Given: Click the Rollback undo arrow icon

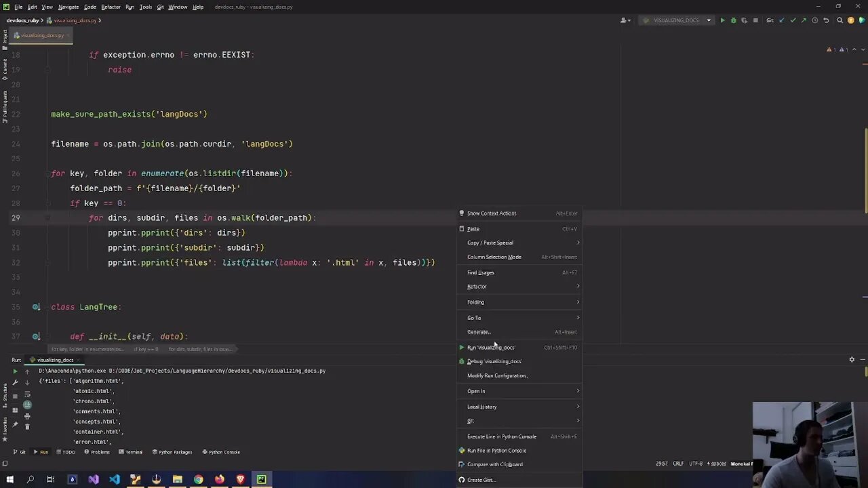Looking at the screenshot, I should tap(826, 20).
